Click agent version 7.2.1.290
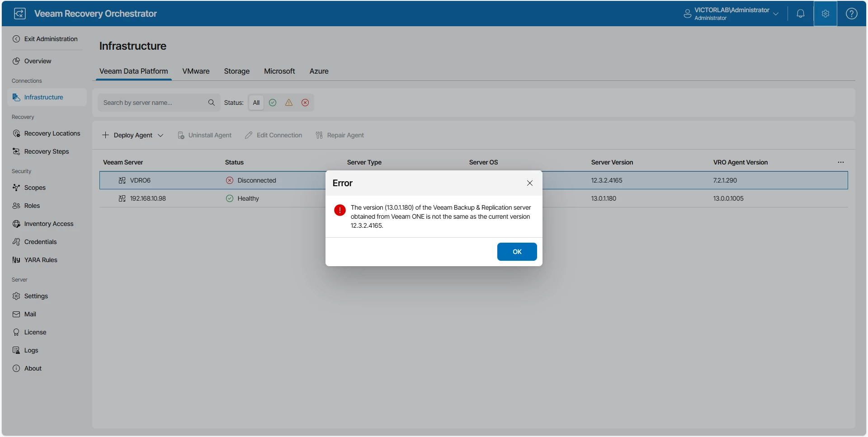This screenshot has height=437, width=868. (x=725, y=180)
